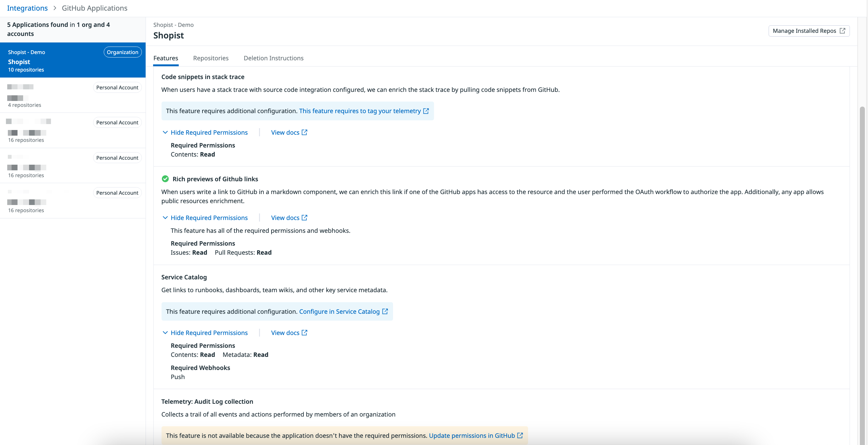This screenshot has height=445, width=868.
Task: Click the first Personal Account badge in sidebar
Action: (117, 87)
